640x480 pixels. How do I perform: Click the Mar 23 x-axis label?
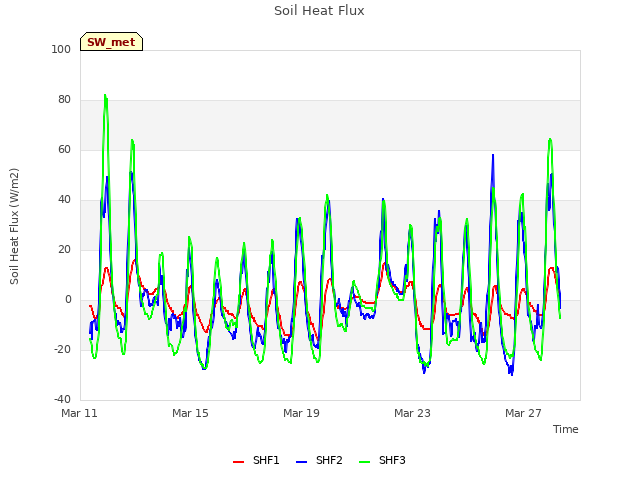coord(412,413)
